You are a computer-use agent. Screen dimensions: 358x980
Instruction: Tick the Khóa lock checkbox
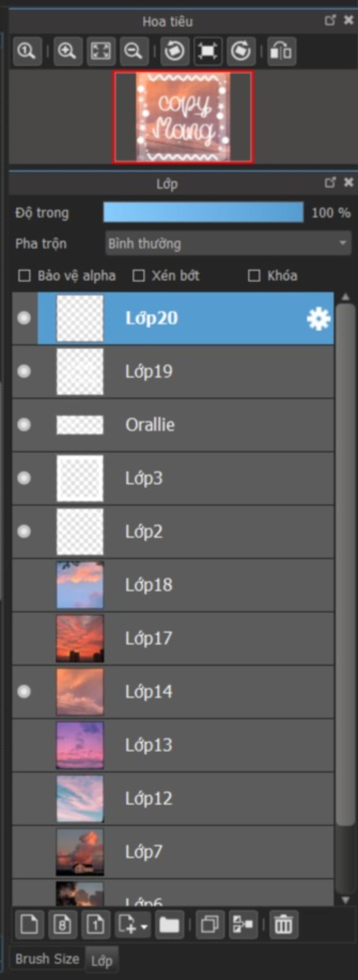[254, 276]
